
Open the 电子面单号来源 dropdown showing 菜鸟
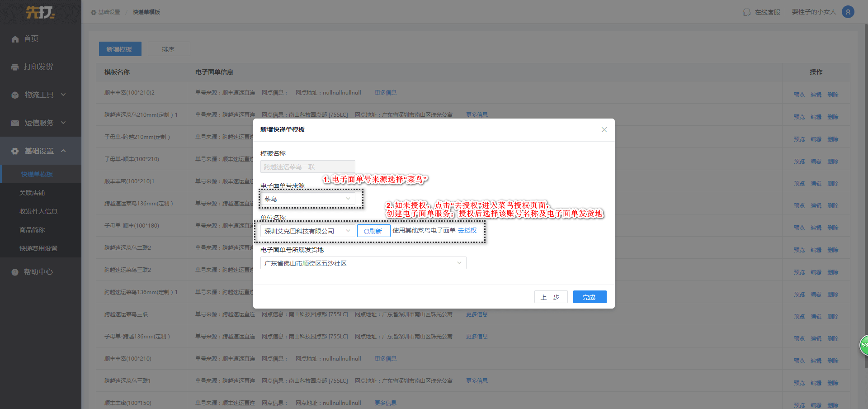(x=307, y=199)
